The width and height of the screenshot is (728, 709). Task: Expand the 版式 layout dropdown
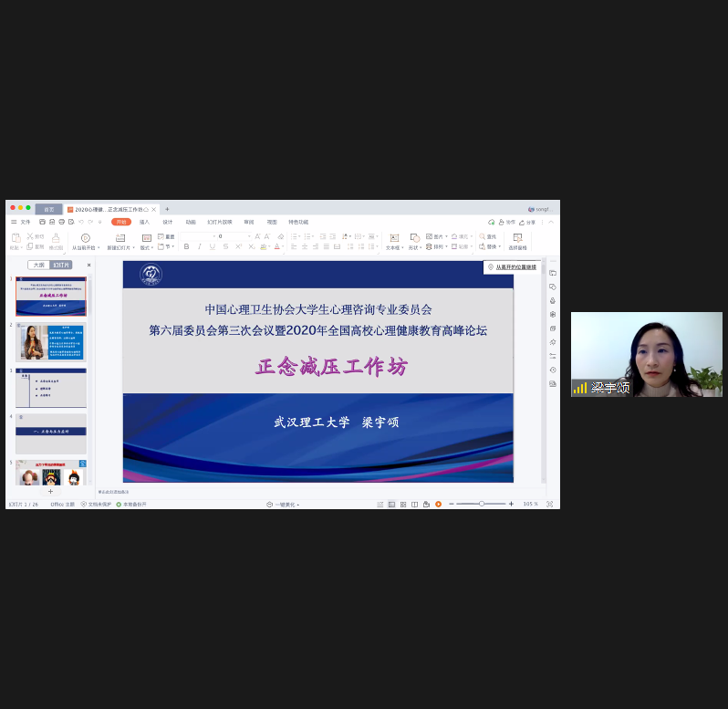(150, 246)
